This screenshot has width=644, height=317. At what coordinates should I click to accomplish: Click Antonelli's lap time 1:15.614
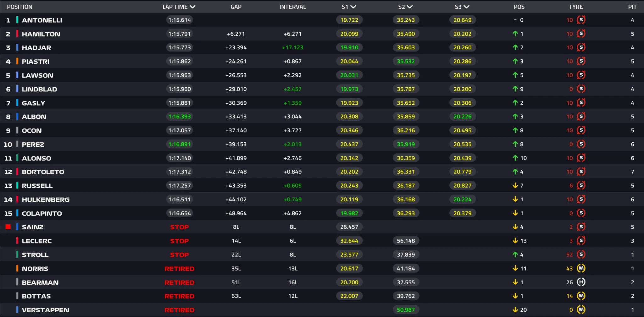pos(180,20)
